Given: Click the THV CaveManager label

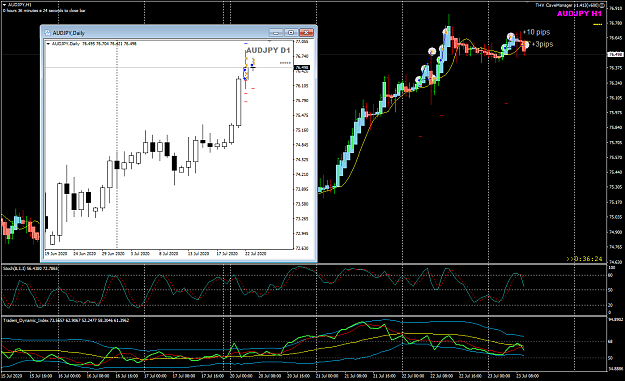Looking at the screenshot, I should [569, 5].
